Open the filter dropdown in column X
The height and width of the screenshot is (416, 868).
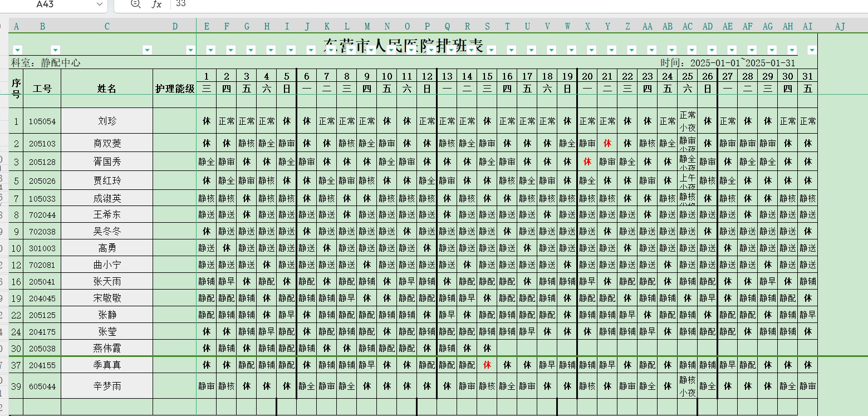591,50
